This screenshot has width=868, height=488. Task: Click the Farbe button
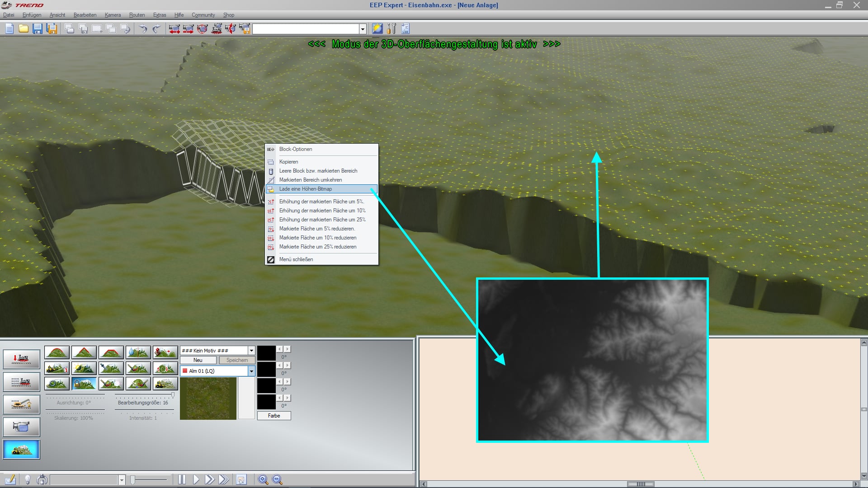tap(274, 416)
